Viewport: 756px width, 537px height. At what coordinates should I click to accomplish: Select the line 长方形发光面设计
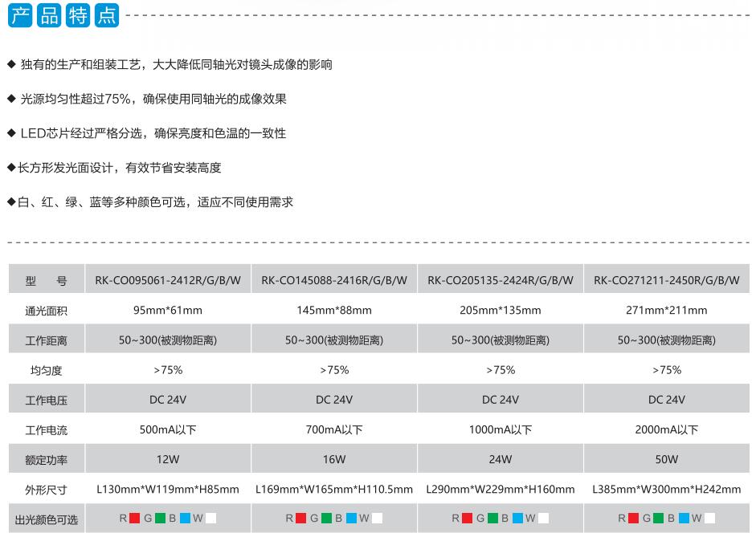114,168
